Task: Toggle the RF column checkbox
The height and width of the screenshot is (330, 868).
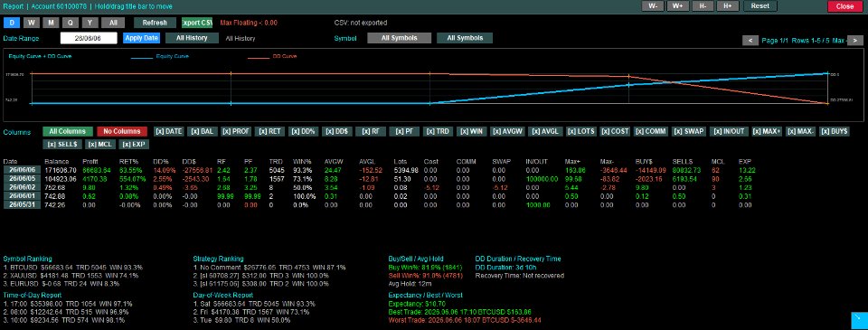Action: click(x=371, y=132)
